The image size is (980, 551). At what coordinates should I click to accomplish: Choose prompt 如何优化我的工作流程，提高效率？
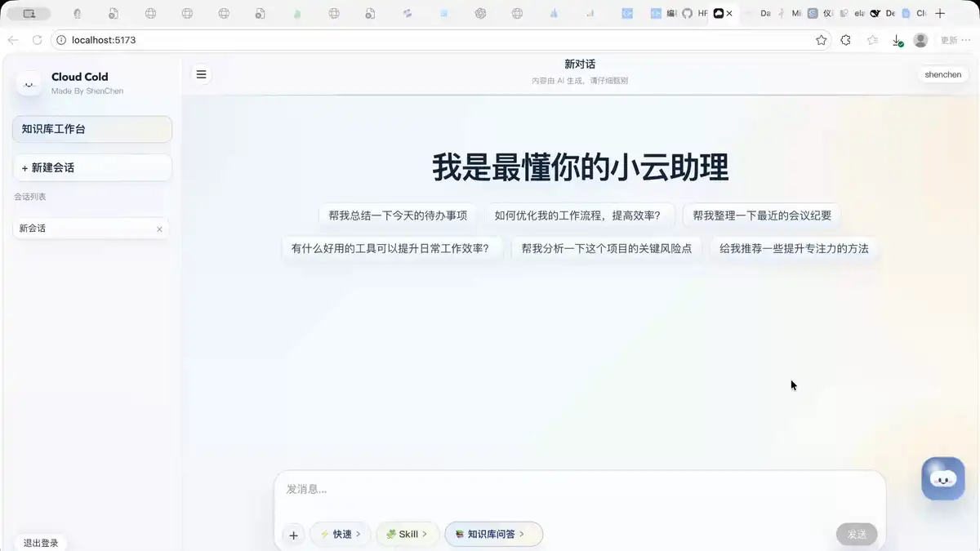click(579, 216)
